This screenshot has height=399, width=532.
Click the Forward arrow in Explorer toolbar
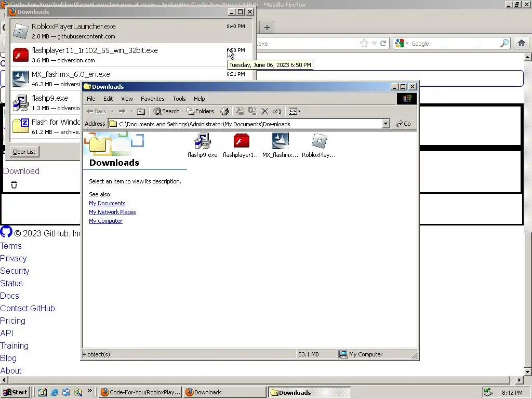pyautogui.click(x=122, y=111)
